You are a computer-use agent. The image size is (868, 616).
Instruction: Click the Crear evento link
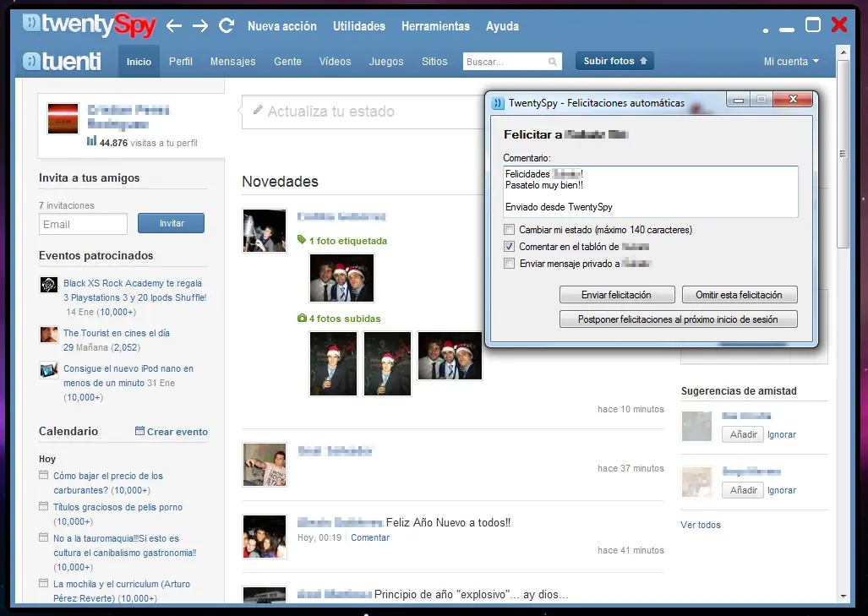coord(177,432)
